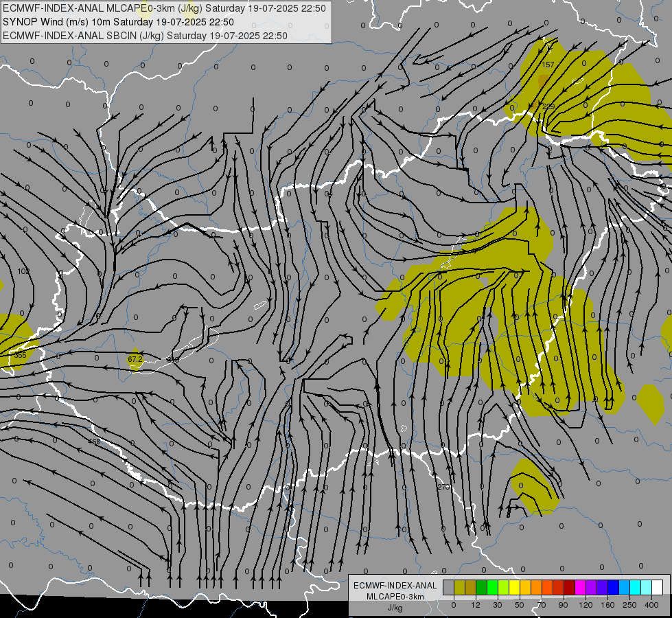Select the 'SYNOP Wind (m/s) 10m' title line
This screenshot has height=618, width=672.
tap(118, 22)
